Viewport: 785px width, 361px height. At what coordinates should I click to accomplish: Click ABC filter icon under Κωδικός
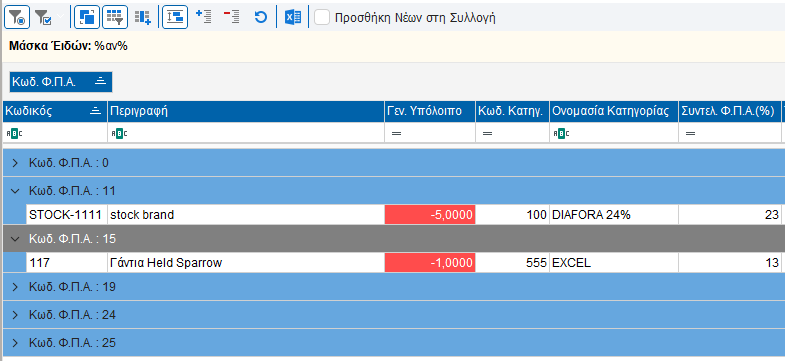click(x=14, y=134)
